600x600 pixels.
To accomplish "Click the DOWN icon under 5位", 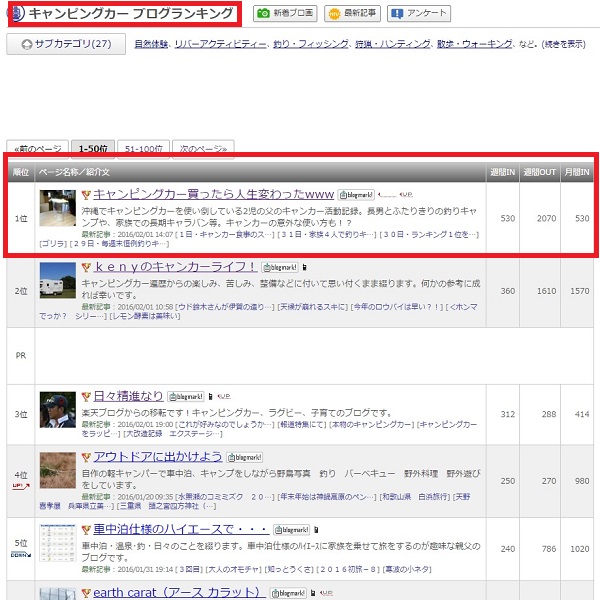I will [21, 554].
